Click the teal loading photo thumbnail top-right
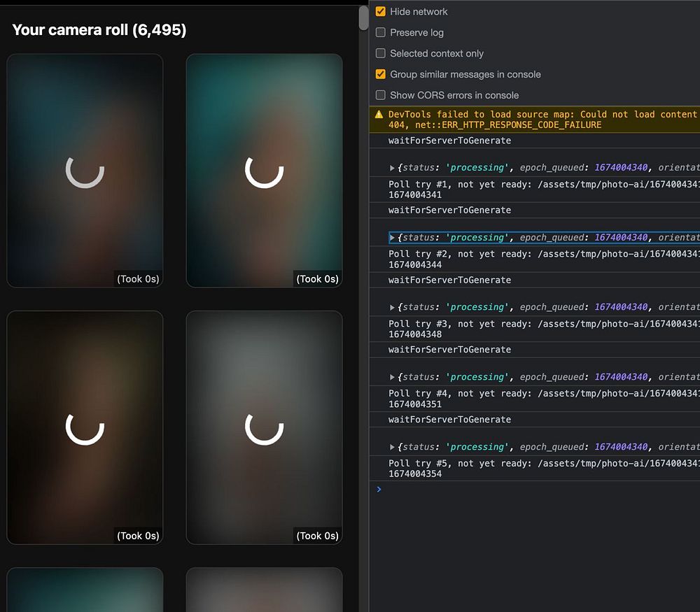 [x=265, y=171]
